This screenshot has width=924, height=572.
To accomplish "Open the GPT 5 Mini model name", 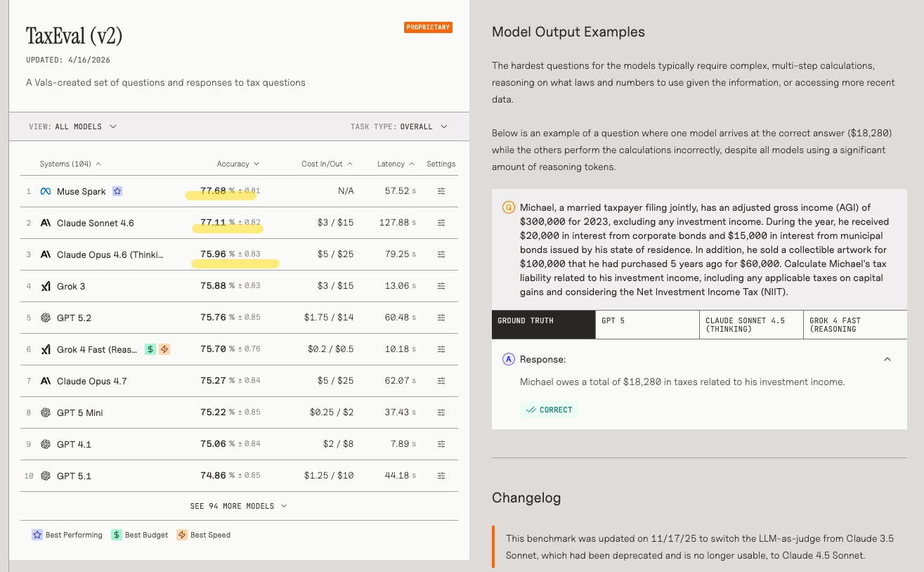I will pyautogui.click(x=80, y=412).
